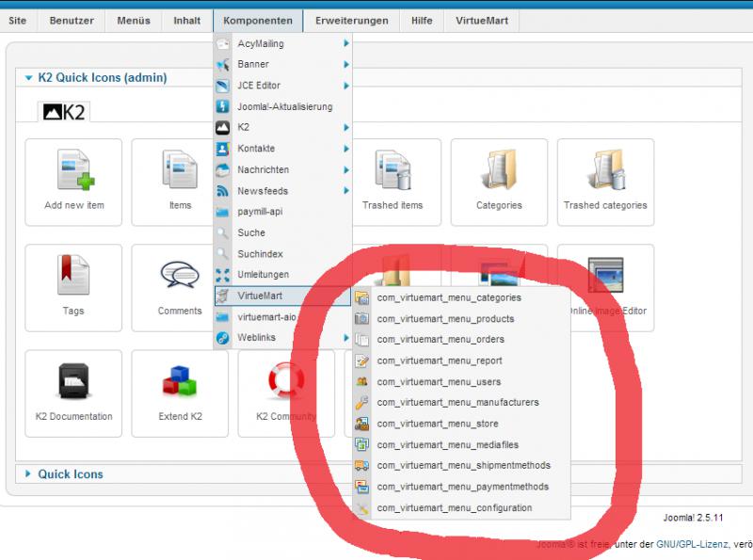Open the Benutzer menu
This screenshot has height=560, width=753.
point(72,21)
